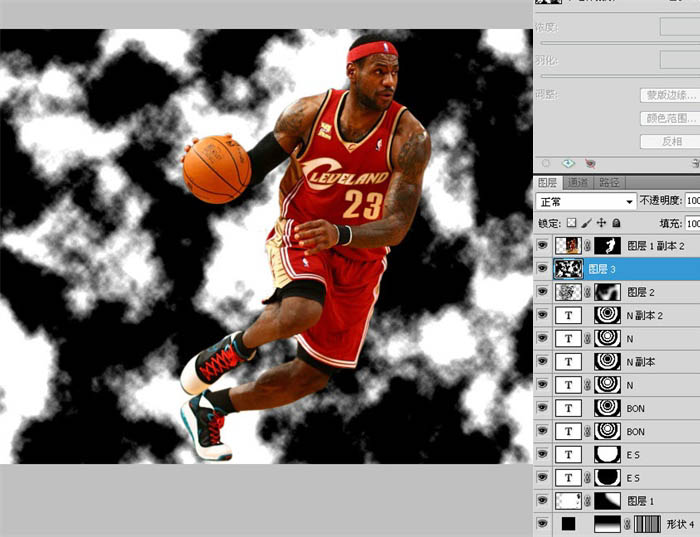This screenshot has width=700, height=537.
Task: Click the layer thumbnail of 图层 1
Action: 568,501
